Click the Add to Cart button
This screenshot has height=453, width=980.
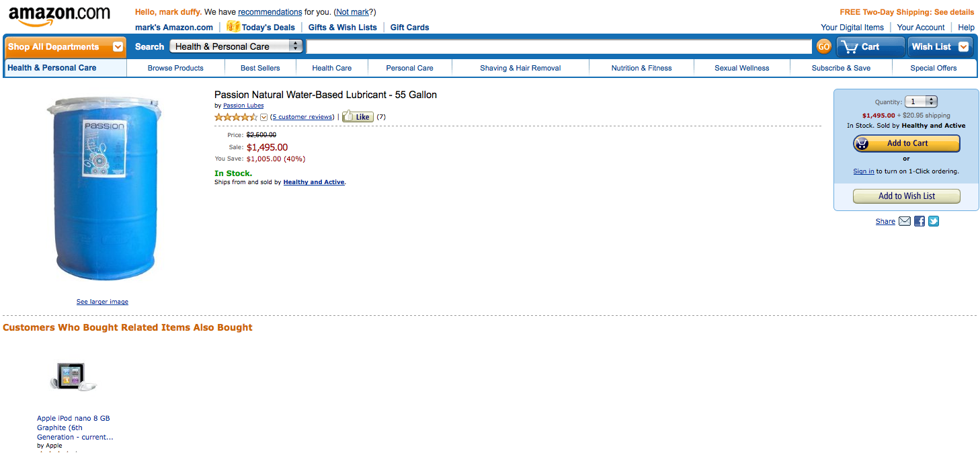point(906,143)
